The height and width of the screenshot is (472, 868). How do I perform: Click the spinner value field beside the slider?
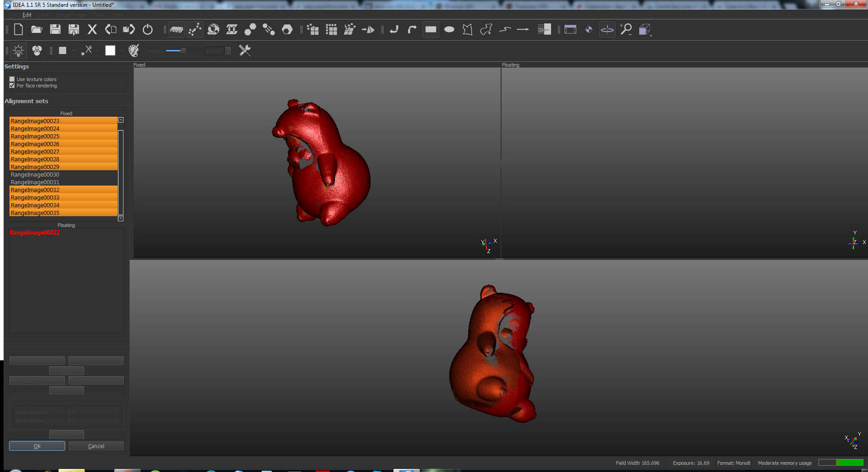[x=215, y=51]
